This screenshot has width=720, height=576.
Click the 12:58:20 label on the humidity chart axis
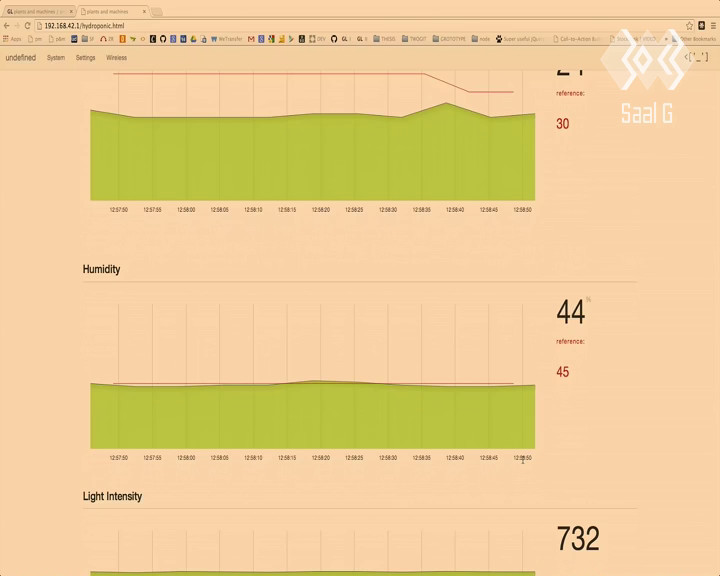321,457
